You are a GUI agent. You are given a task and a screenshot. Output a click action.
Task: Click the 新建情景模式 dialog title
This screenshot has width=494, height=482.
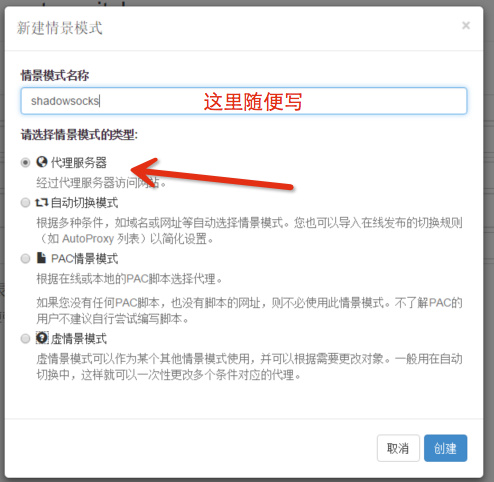[x=60, y=28]
